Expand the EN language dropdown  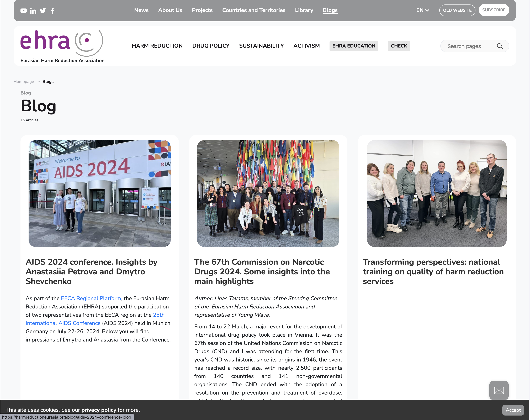coord(423,10)
